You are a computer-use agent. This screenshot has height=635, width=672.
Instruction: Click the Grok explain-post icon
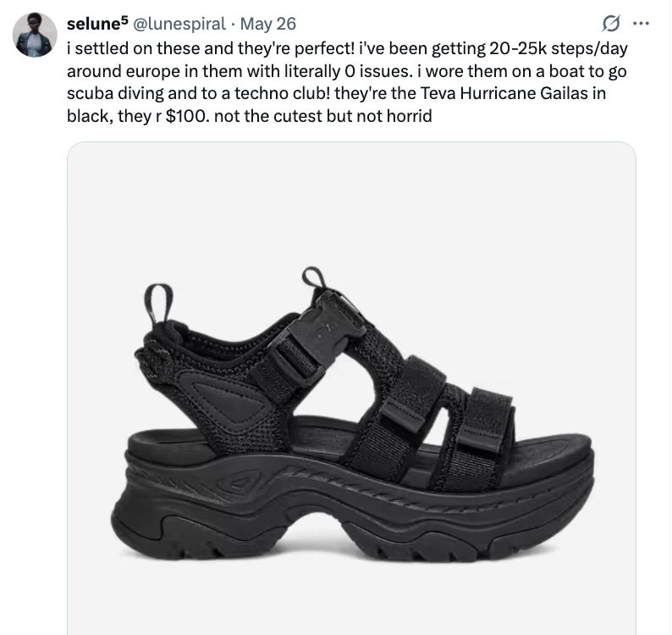point(611,24)
